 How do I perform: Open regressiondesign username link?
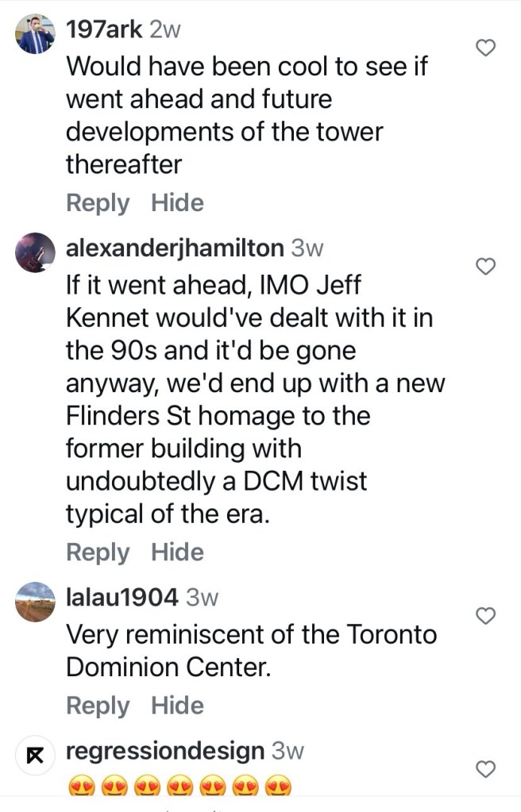(165, 750)
